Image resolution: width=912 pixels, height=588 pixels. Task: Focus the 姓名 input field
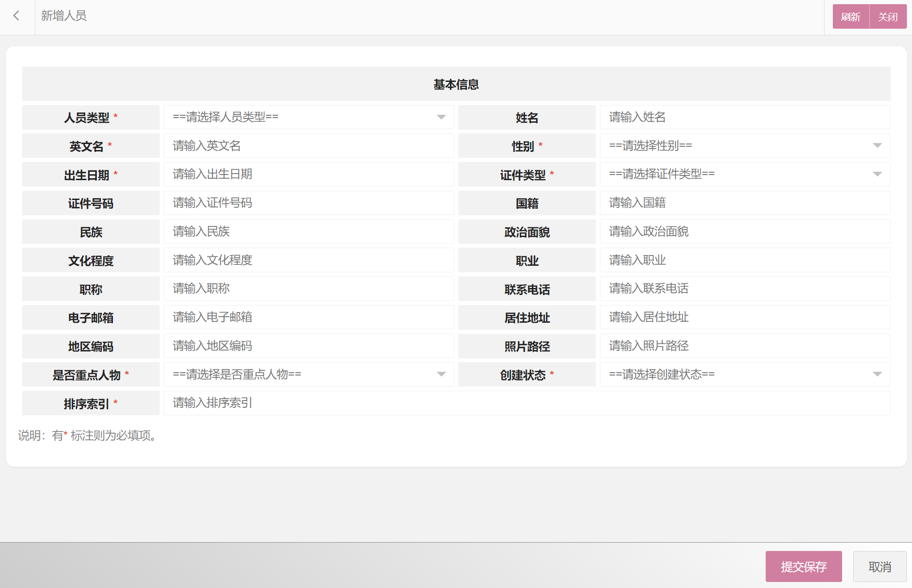[x=744, y=117]
